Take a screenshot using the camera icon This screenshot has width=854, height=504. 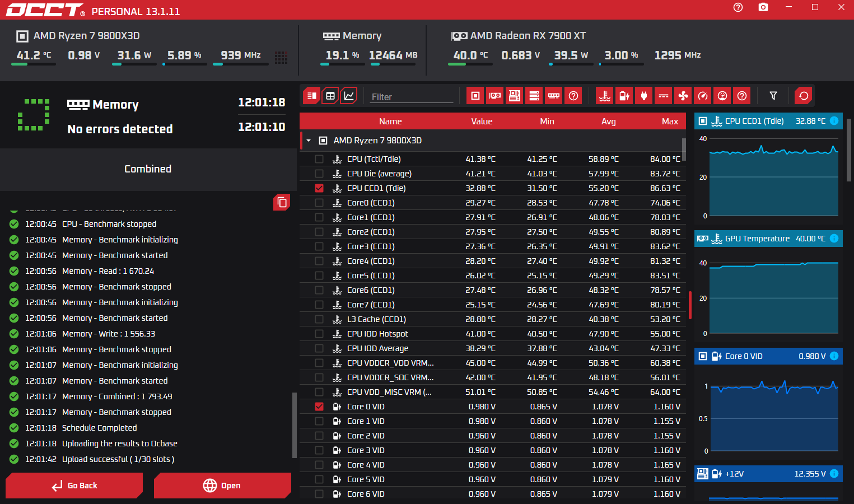[763, 7]
